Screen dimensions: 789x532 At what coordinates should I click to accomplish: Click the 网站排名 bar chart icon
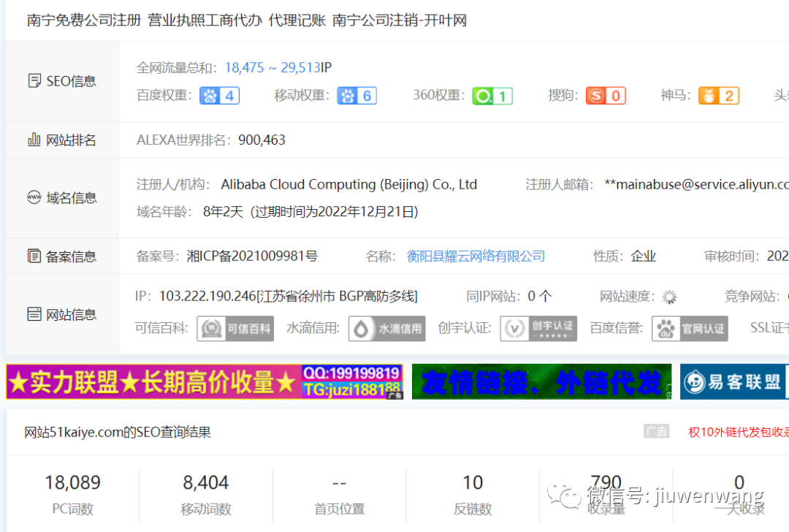click(34, 140)
